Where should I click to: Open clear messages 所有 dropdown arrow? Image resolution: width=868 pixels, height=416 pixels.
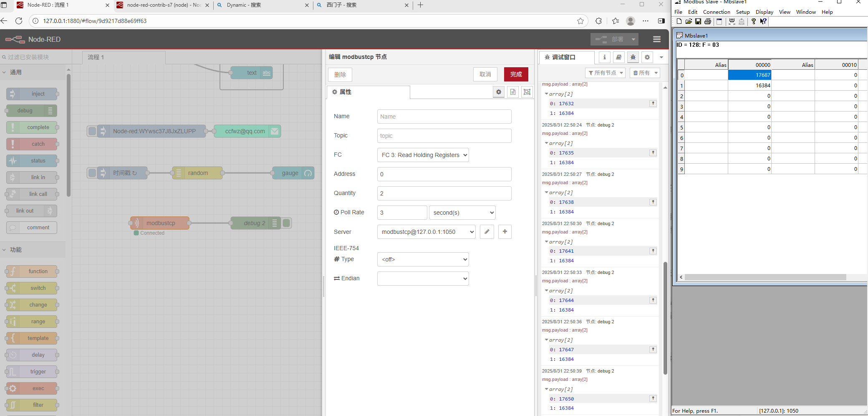click(x=656, y=73)
